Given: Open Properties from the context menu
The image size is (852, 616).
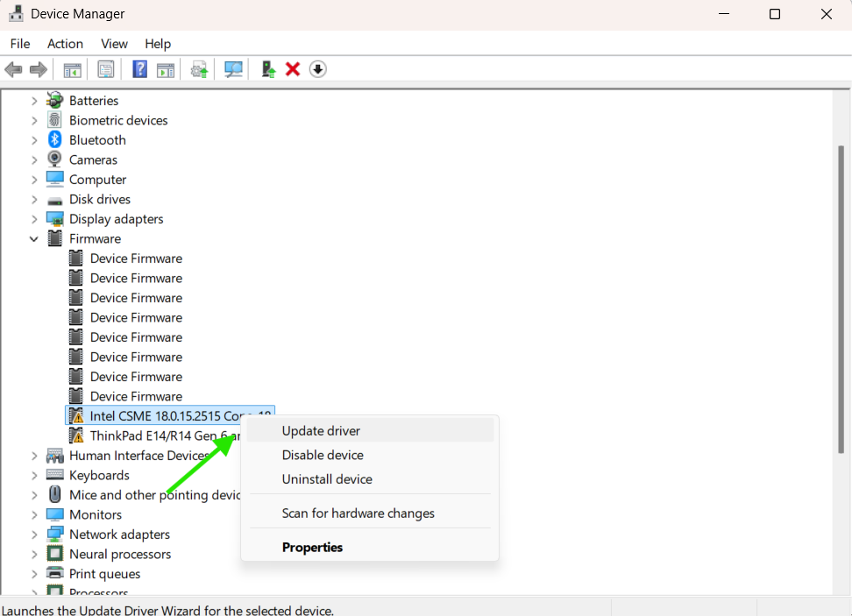Looking at the screenshot, I should [370, 547].
